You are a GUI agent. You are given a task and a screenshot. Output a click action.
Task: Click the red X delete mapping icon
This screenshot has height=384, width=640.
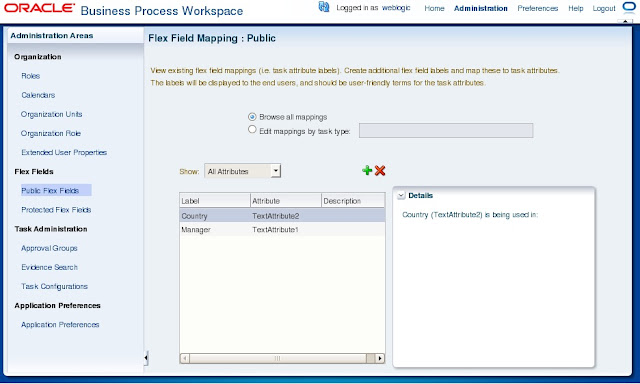(380, 171)
